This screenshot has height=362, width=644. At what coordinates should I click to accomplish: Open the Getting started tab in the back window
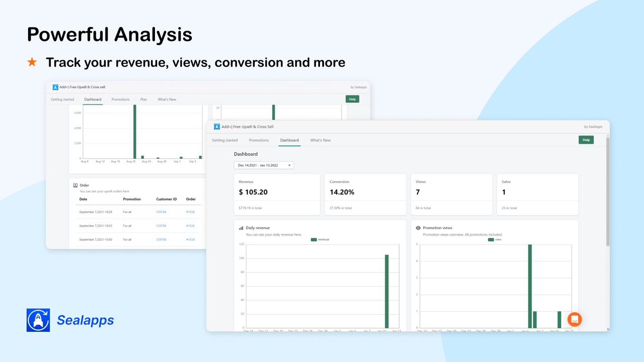coord(62,100)
